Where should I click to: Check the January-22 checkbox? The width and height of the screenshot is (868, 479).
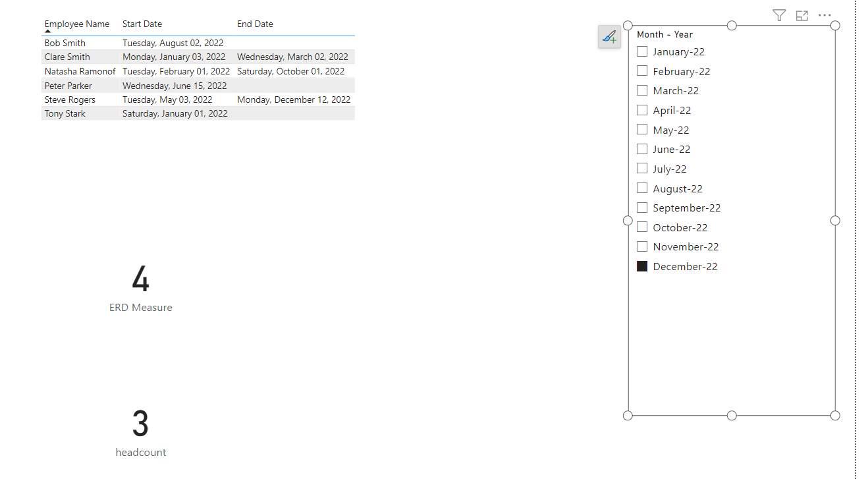642,51
